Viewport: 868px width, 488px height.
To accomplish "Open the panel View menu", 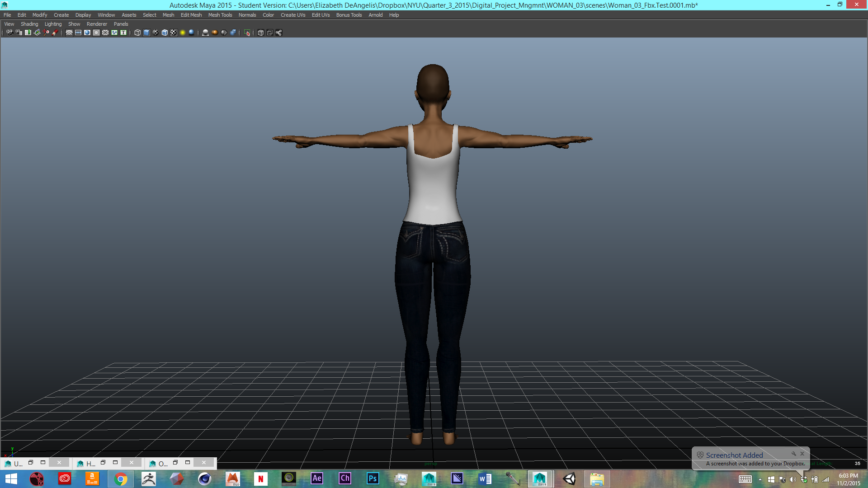I will click(9, 24).
